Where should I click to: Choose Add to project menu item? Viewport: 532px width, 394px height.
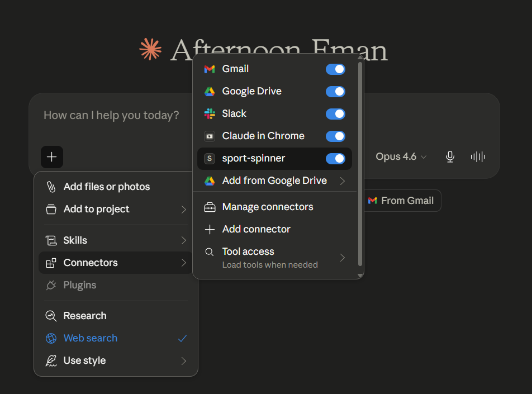(116, 209)
